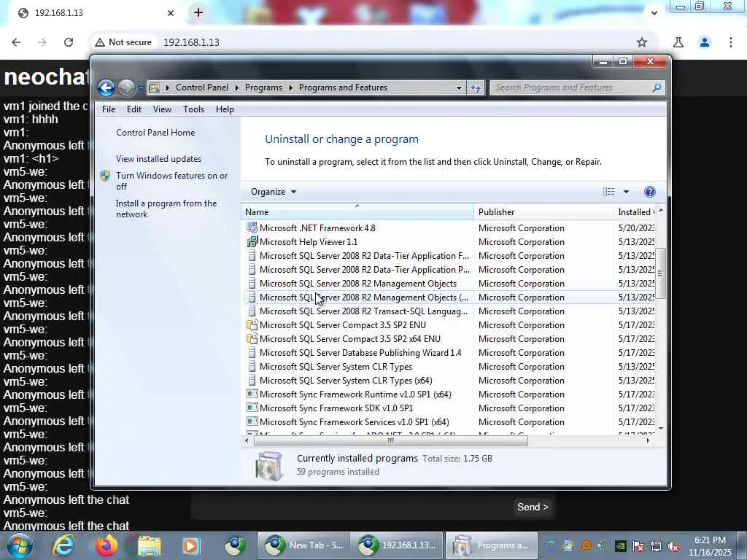The width and height of the screenshot is (747, 560).
Task: Select Microsoft Sync Framework Runtime v1.0 SP1 icon
Action: 252,394
